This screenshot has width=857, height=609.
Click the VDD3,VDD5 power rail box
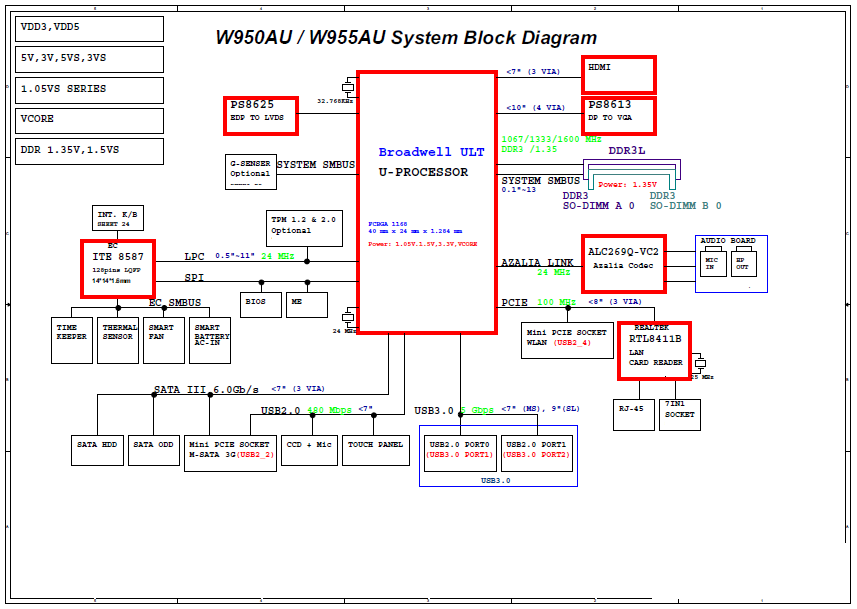[89, 29]
